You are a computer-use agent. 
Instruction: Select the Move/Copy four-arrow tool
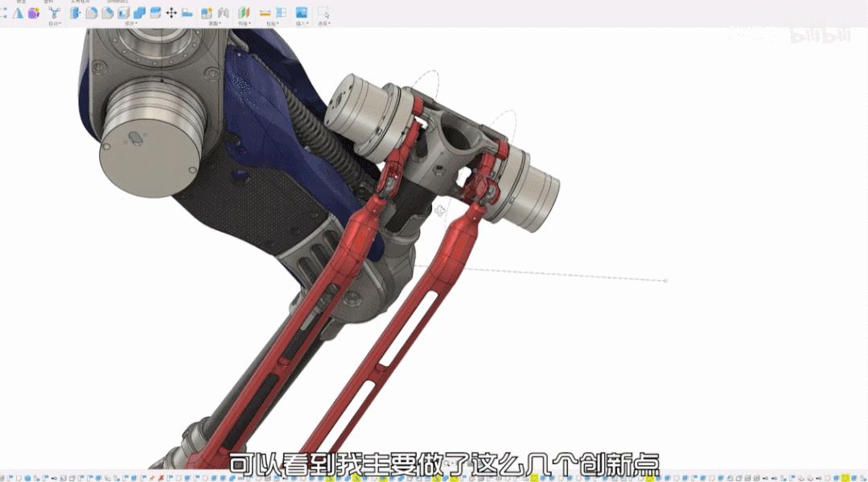[x=171, y=13]
